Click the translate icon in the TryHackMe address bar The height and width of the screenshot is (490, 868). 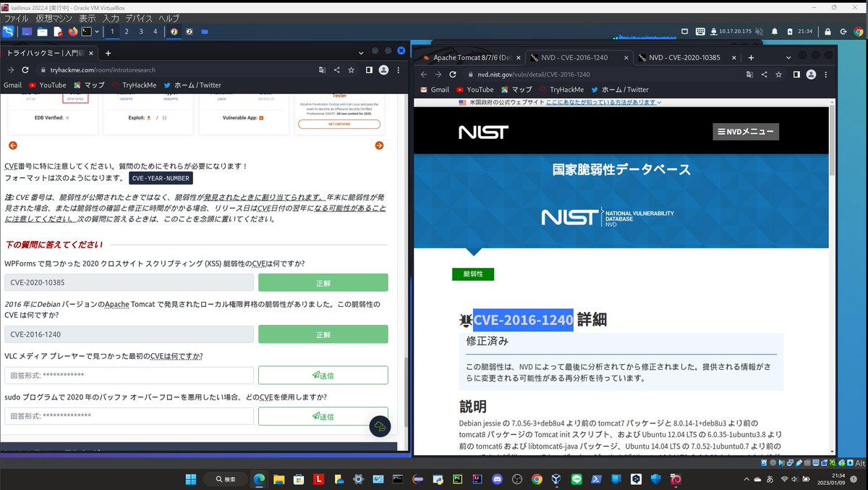(x=323, y=70)
